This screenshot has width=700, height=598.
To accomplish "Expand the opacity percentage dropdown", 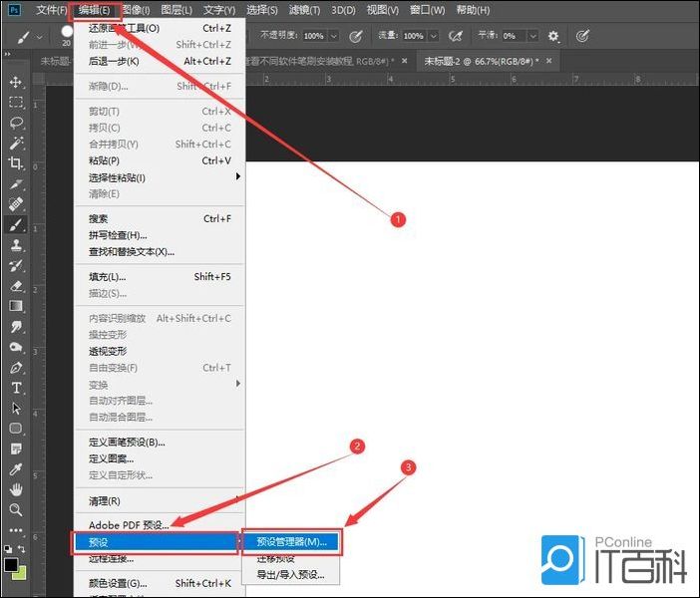I will pos(333,36).
